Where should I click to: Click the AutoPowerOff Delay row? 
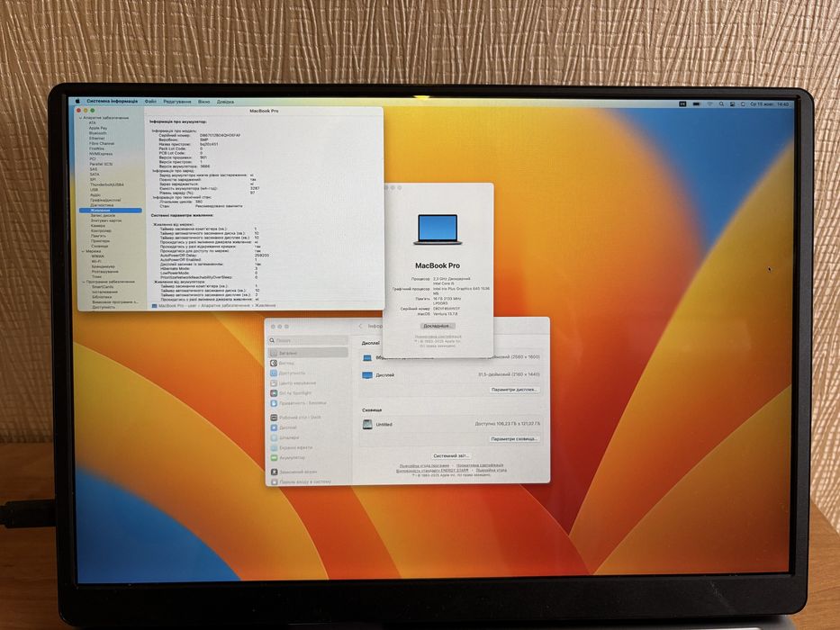[215, 255]
